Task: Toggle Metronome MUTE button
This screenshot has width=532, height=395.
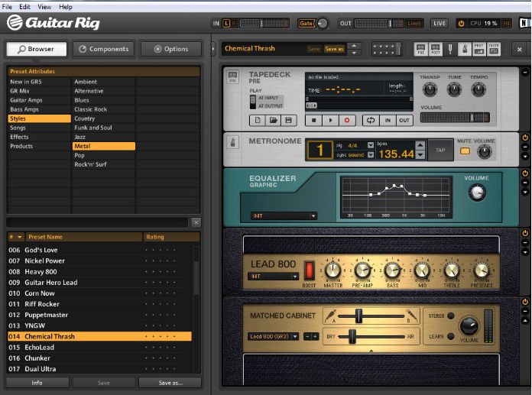Action: (465, 151)
